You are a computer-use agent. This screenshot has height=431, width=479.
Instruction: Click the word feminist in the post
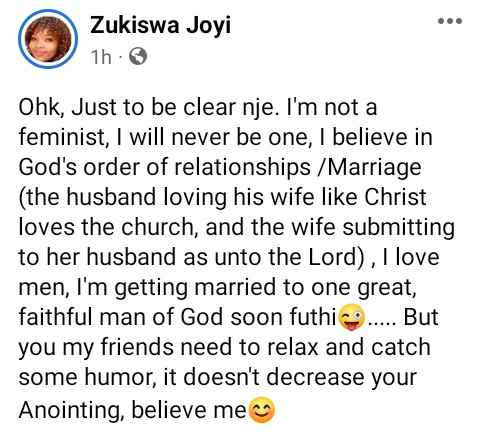point(62,137)
